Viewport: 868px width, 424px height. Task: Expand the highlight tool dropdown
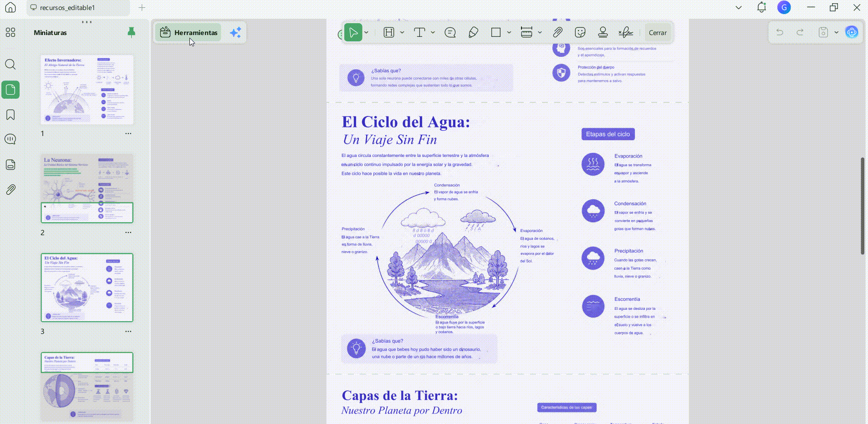[x=402, y=32]
